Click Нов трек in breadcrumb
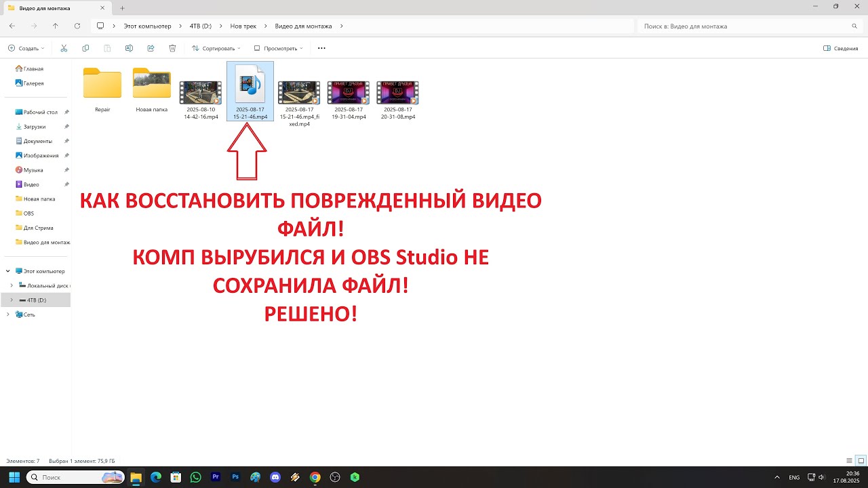This screenshot has height=488, width=868. [243, 26]
